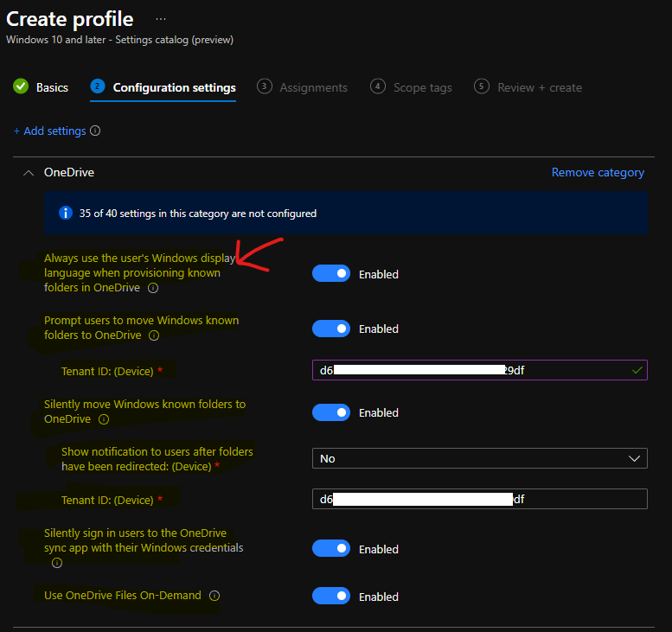Viewport: 672px width, 632px height.
Task: Click the green checkmark Basics step icon
Action: 21,86
